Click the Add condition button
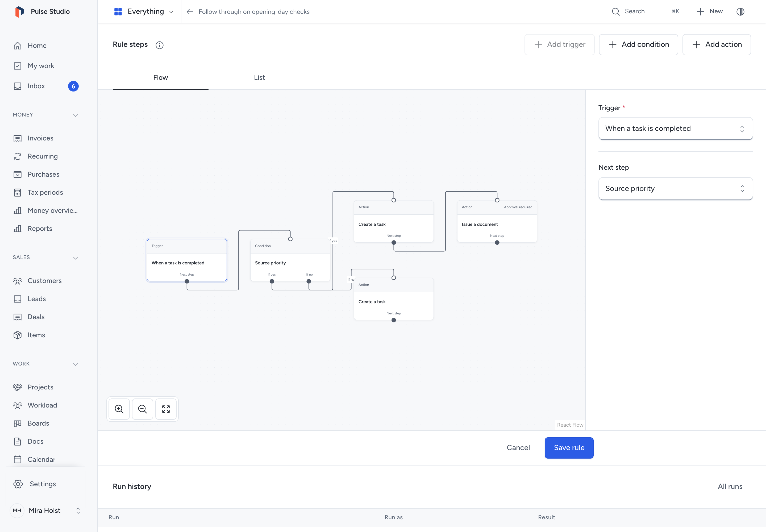The image size is (766, 532). 638,45
